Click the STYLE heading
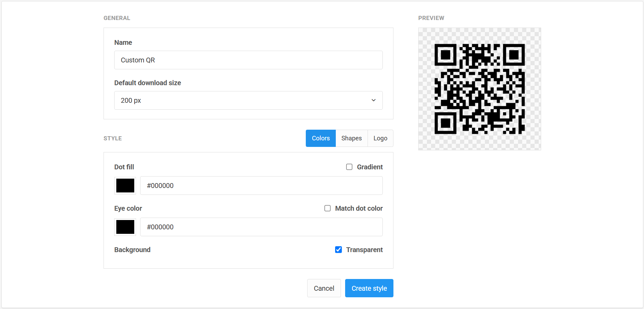The width and height of the screenshot is (644, 309). (113, 138)
